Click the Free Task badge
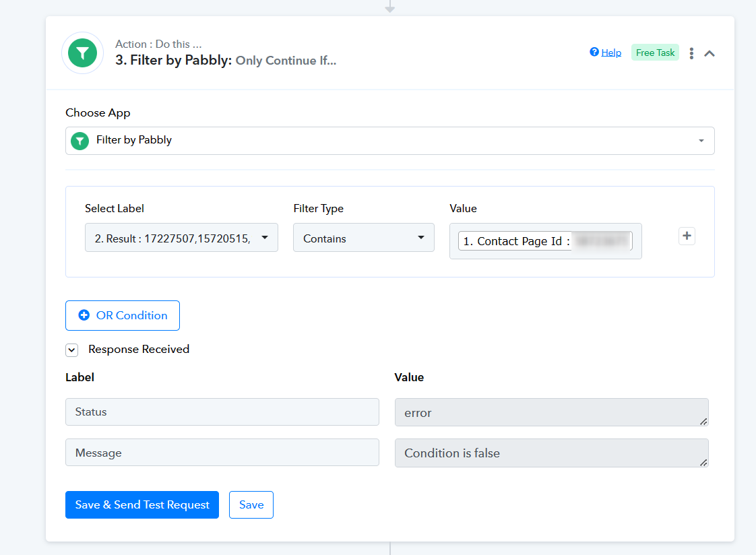 tap(655, 53)
